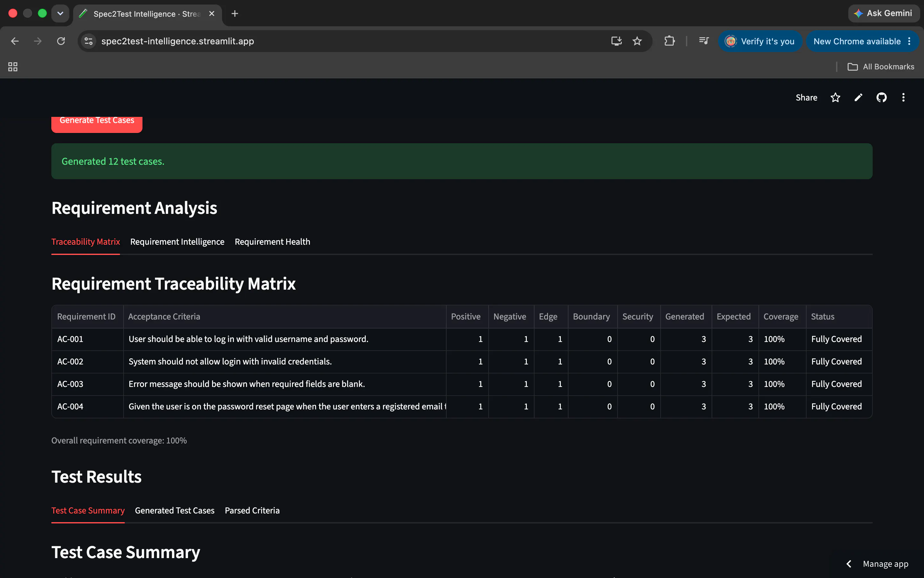Edit the app with pencil icon
Image resolution: width=924 pixels, height=578 pixels.
coord(858,98)
